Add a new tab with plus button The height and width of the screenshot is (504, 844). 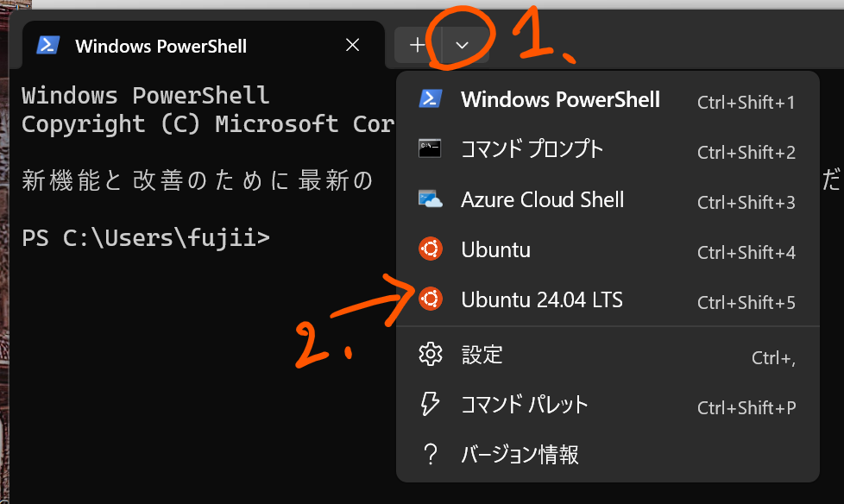pyautogui.click(x=418, y=45)
